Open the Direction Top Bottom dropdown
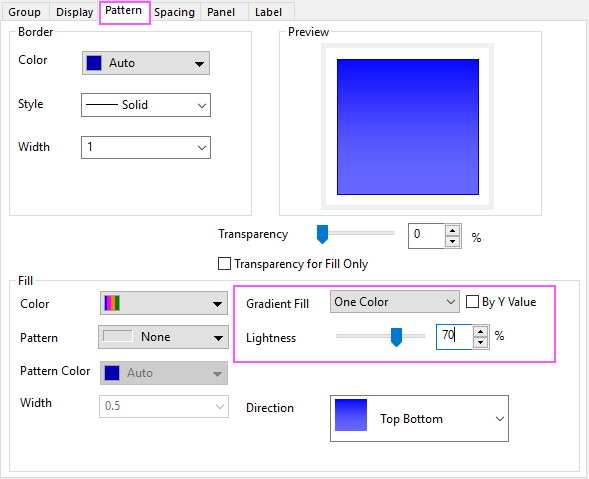This screenshot has width=589, height=479. tap(419, 419)
